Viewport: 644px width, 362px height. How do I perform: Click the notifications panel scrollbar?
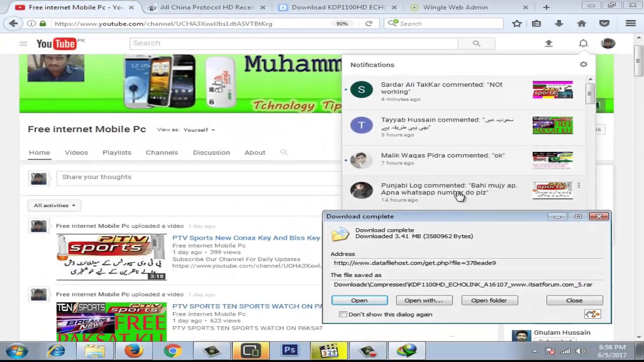[590, 93]
